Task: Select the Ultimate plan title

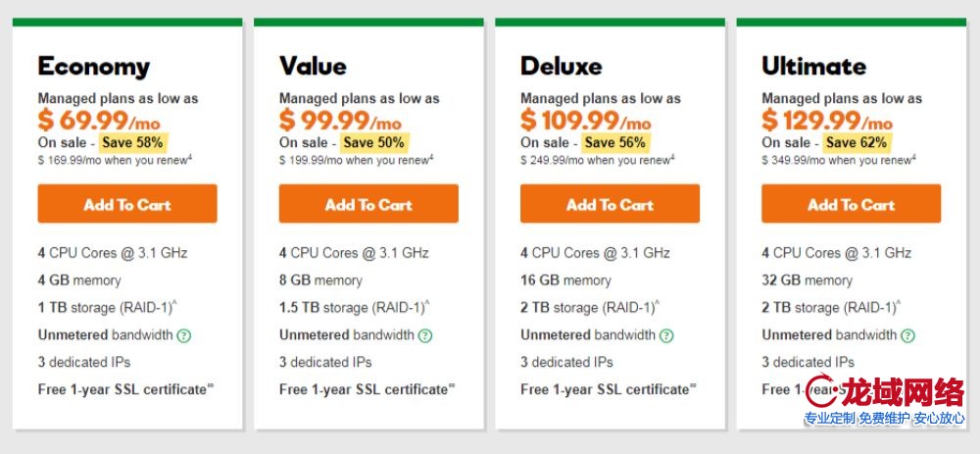Action: pos(813,67)
